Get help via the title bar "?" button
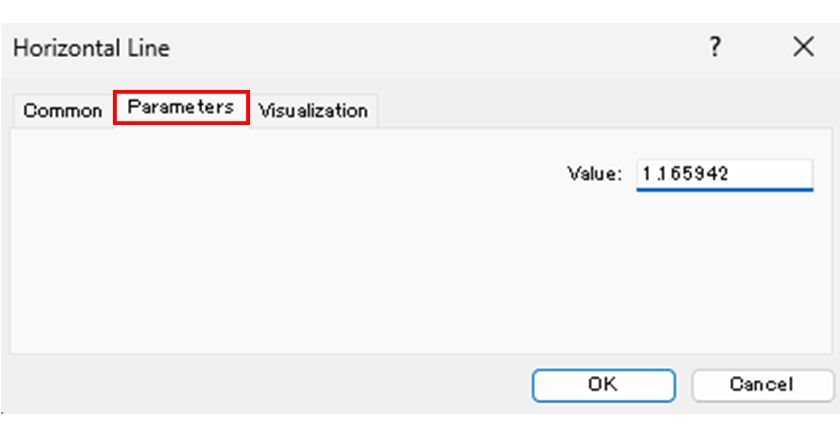The width and height of the screenshot is (840, 436). coord(715,47)
